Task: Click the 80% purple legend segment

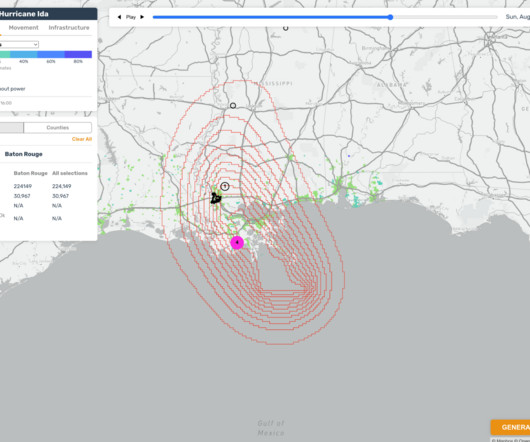Action: click(x=78, y=54)
